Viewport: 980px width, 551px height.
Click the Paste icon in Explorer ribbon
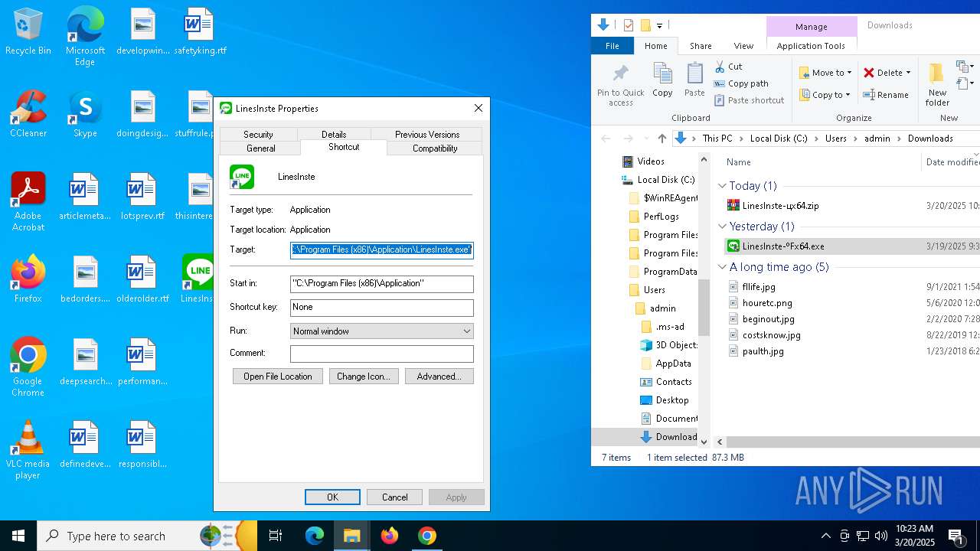694,80
